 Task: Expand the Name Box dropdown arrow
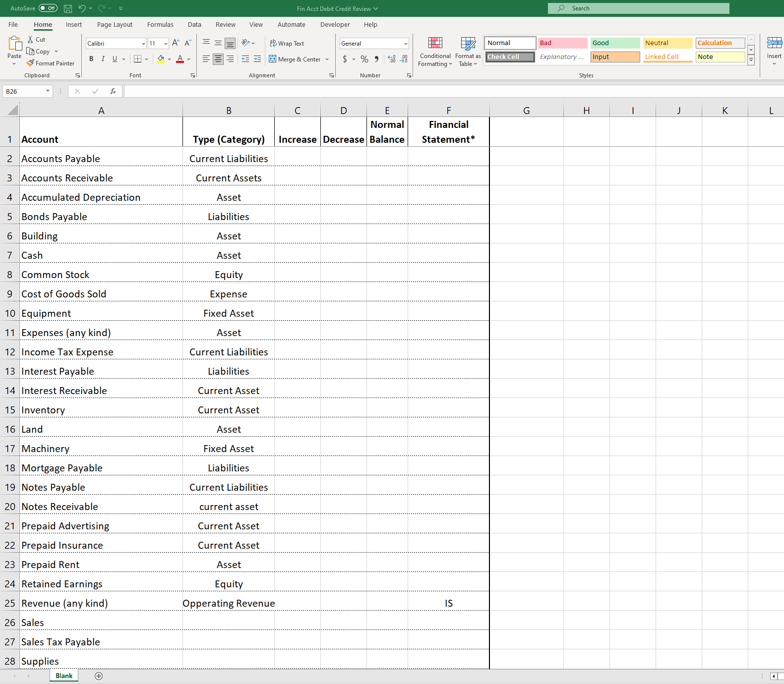click(x=48, y=91)
